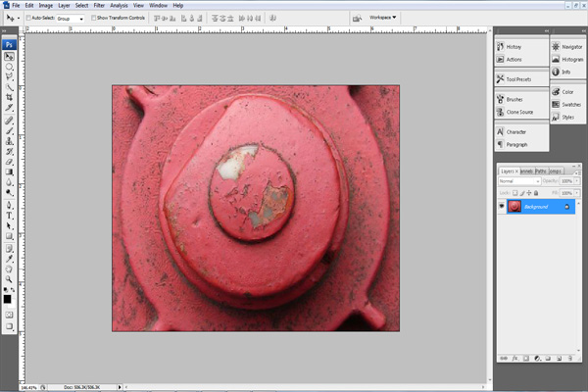Click the Opacity 100% value field

point(566,181)
